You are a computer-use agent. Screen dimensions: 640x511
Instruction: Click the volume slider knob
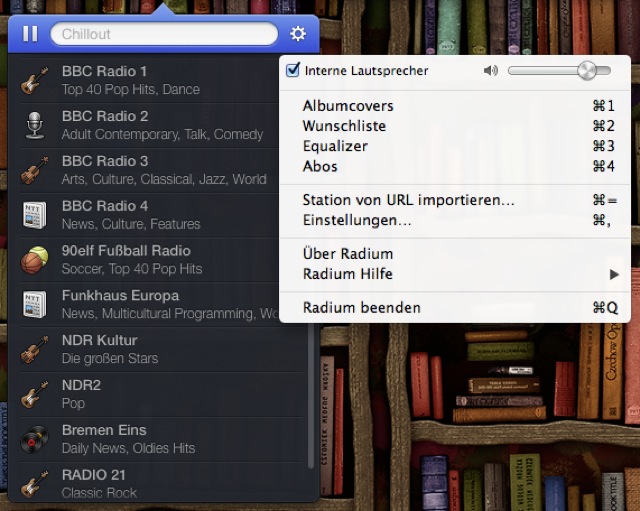point(587,70)
